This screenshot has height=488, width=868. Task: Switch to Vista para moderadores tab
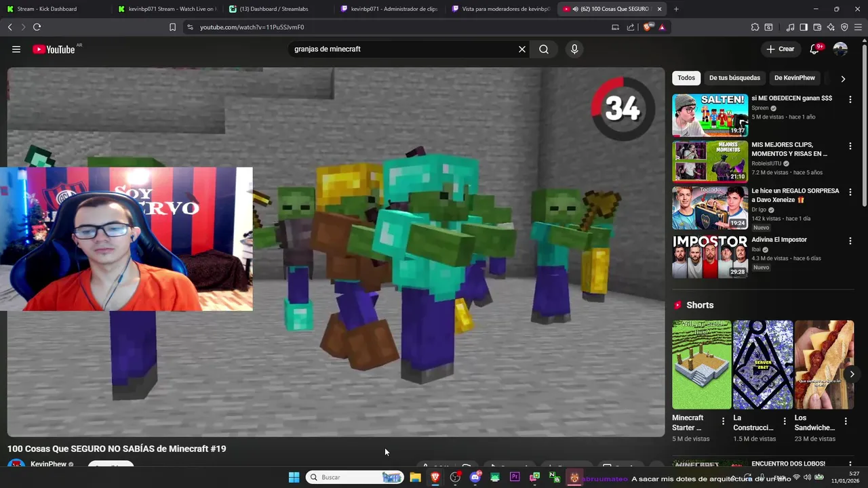(500, 9)
